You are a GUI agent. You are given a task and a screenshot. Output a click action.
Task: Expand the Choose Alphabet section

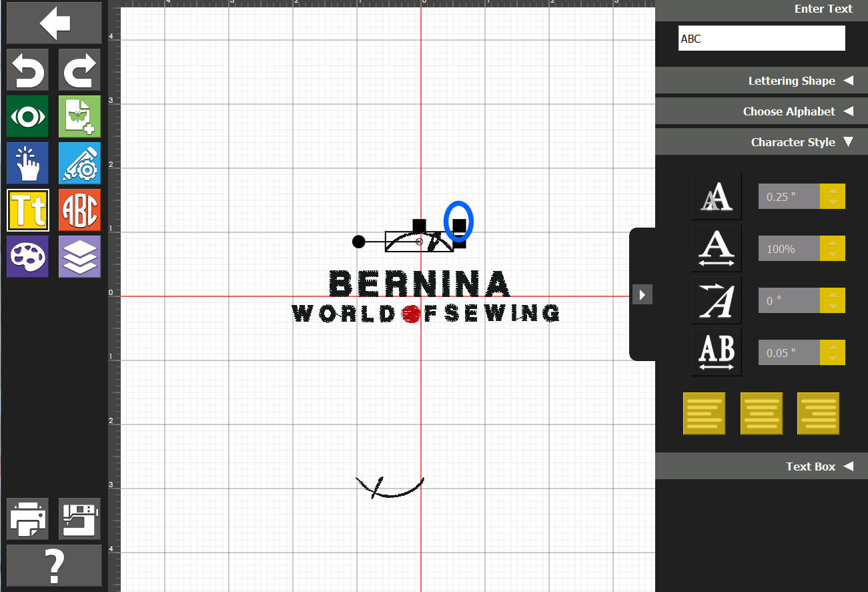tap(761, 111)
